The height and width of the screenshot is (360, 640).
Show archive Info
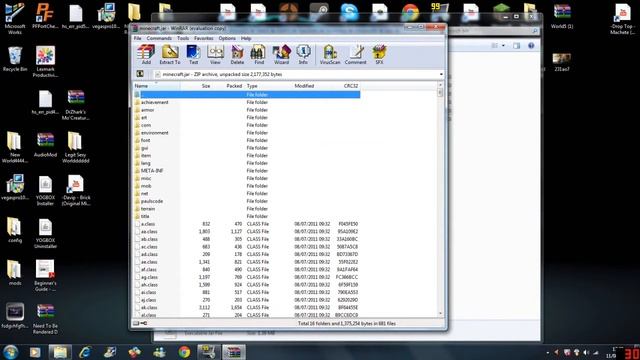(x=303, y=54)
